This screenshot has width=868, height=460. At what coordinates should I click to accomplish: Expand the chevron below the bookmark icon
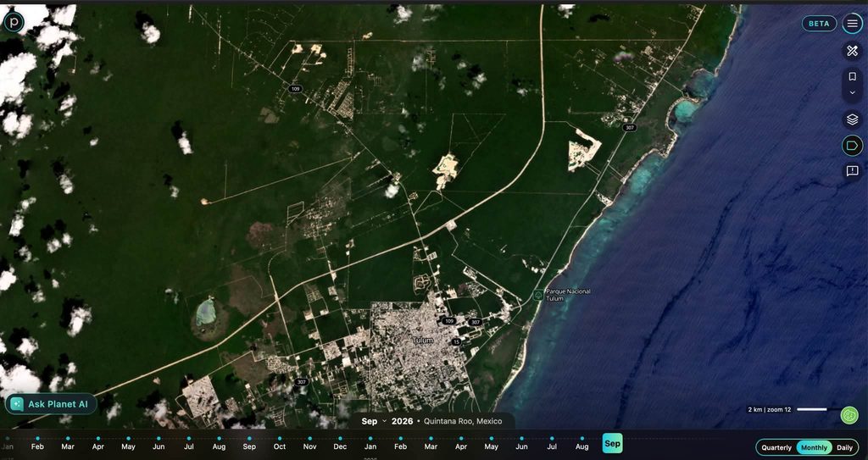coord(853,92)
